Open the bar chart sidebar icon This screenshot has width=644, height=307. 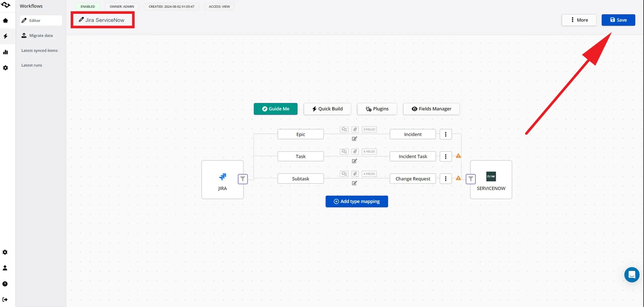6,52
